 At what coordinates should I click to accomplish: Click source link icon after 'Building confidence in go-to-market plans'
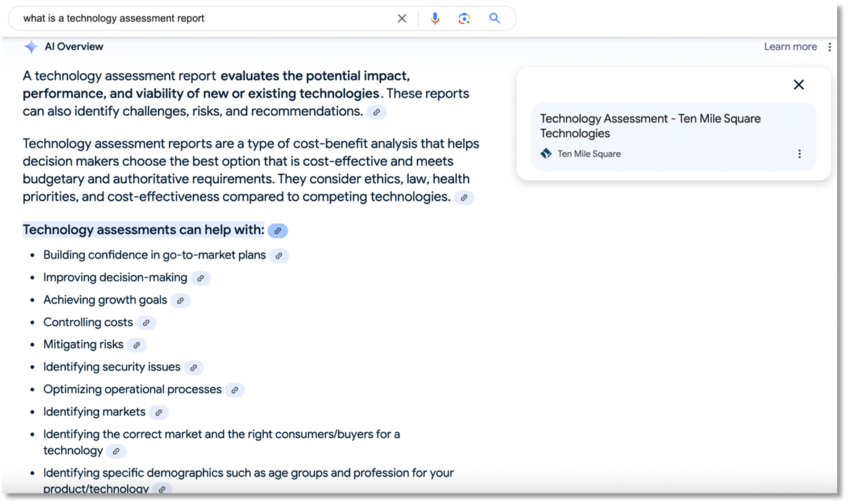(x=279, y=256)
